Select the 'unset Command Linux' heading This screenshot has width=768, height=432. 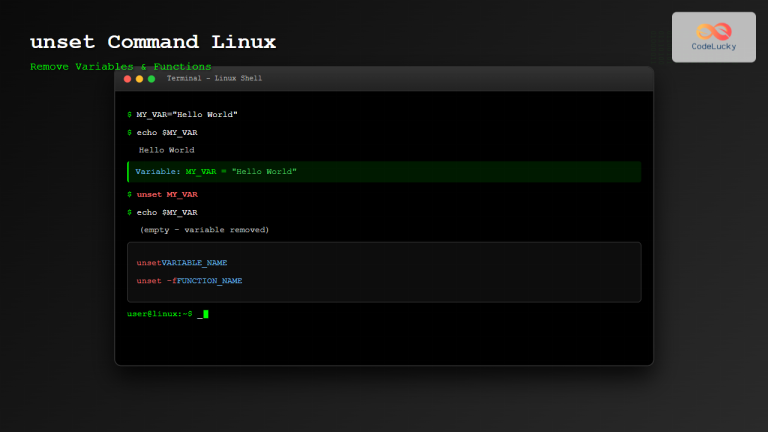(152, 42)
